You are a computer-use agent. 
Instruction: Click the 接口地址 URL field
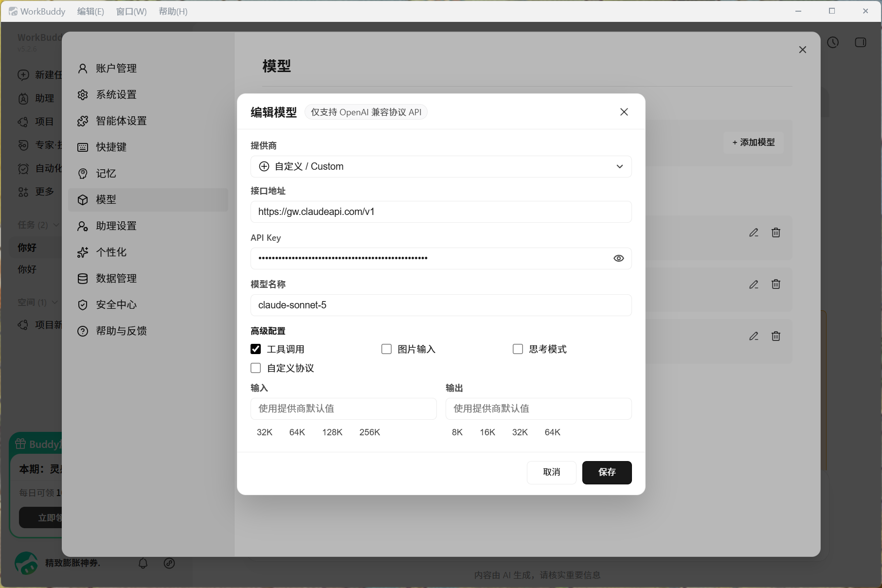coord(441,212)
